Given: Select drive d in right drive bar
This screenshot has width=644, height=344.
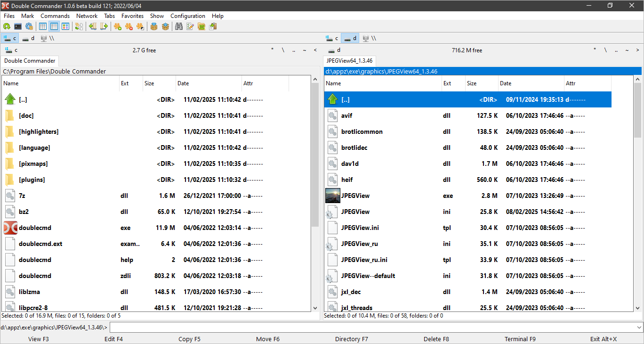Looking at the screenshot, I should 350,38.
